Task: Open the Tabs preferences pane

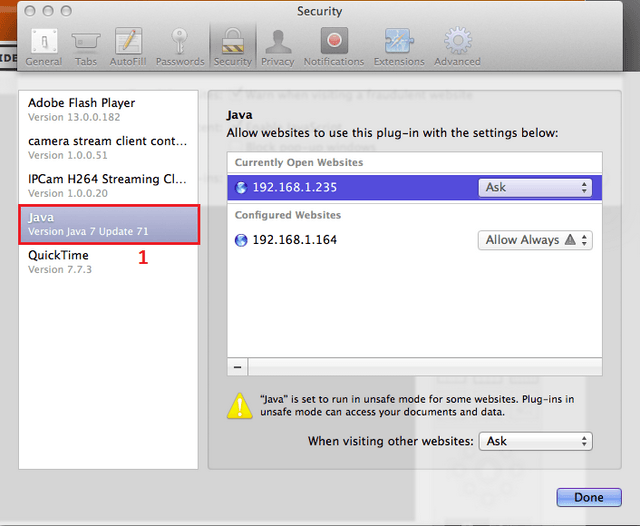Action: [86, 47]
